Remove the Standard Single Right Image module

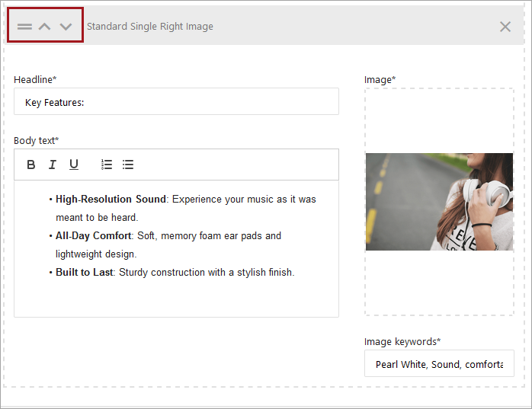tap(505, 27)
